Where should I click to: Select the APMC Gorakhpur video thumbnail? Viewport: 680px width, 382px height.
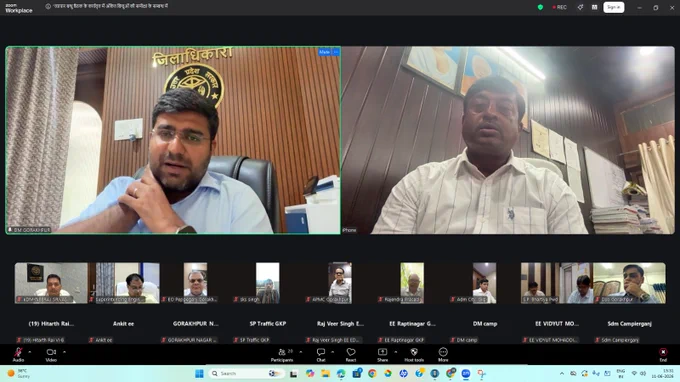tap(340, 283)
